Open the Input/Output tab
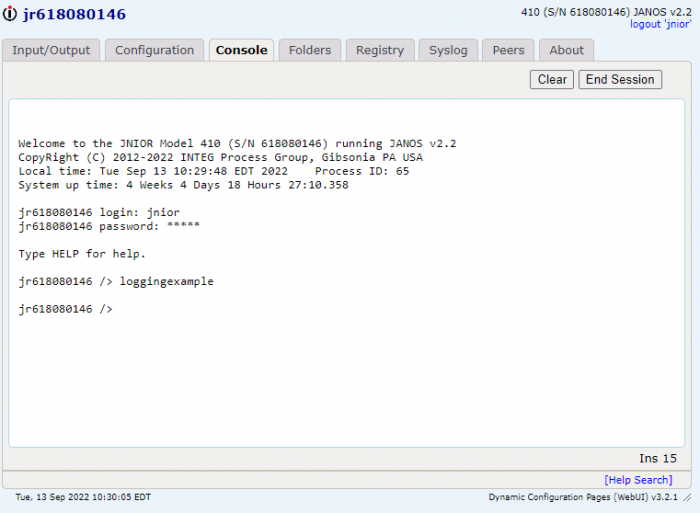The image size is (700, 513). click(x=51, y=50)
